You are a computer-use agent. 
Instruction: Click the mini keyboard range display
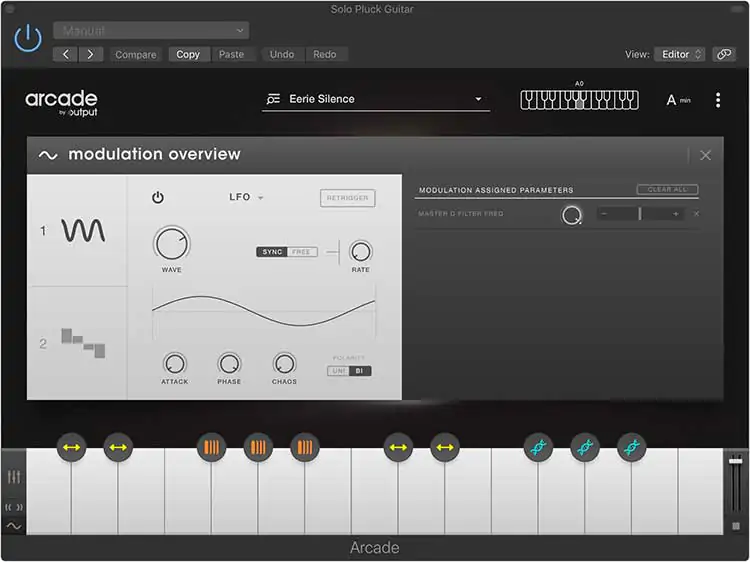click(579, 100)
